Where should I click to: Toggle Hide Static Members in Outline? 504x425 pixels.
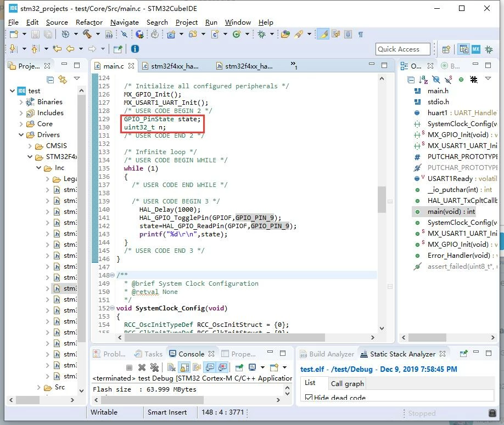tap(449, 80)
